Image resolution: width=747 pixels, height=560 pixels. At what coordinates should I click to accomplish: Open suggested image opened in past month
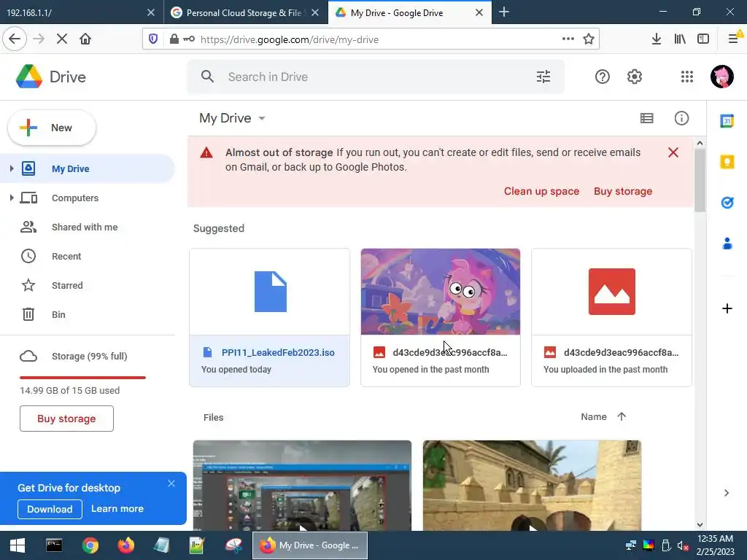click(440, 317)
